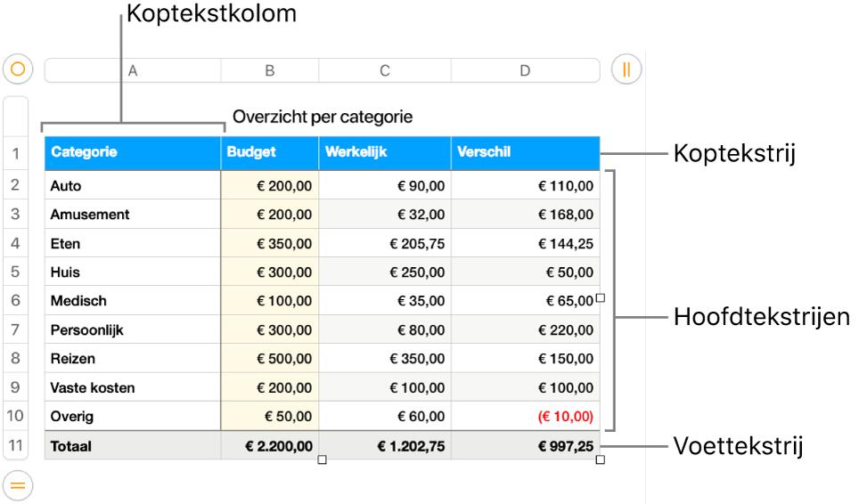
Task: Select the table title Overzicht per categorie
Action: tap(323, 117)
